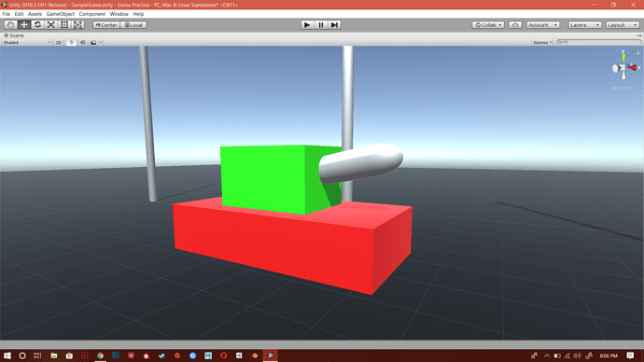Open Task View in taskbar
The image size is (644, 362).
click(37, 355)
